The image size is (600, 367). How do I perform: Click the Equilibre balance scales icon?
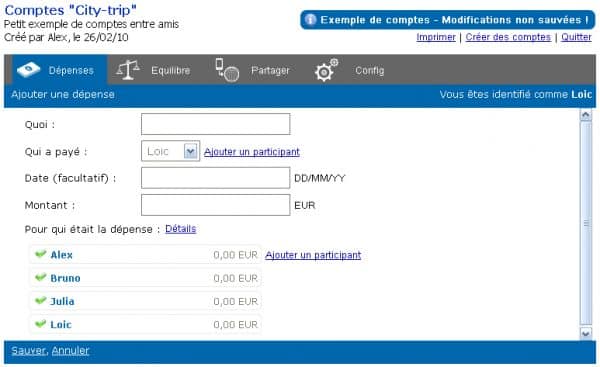click(127, 70)
